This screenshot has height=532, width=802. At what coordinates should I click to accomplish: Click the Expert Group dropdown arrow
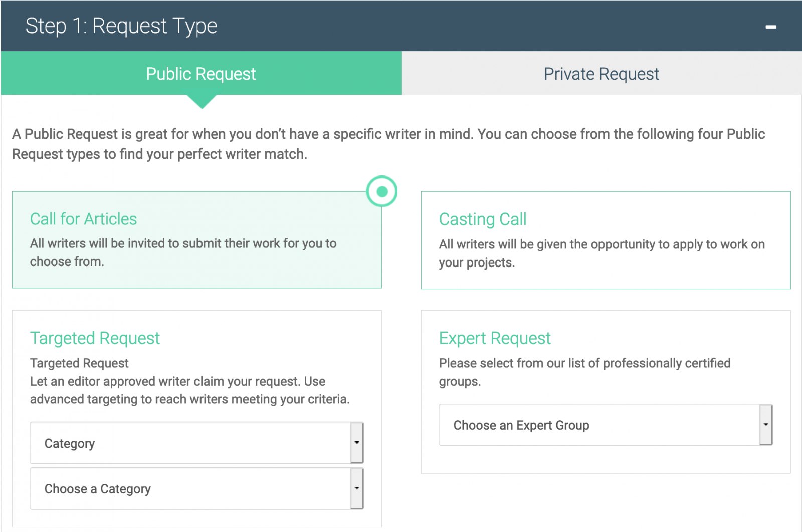(766, 425)
